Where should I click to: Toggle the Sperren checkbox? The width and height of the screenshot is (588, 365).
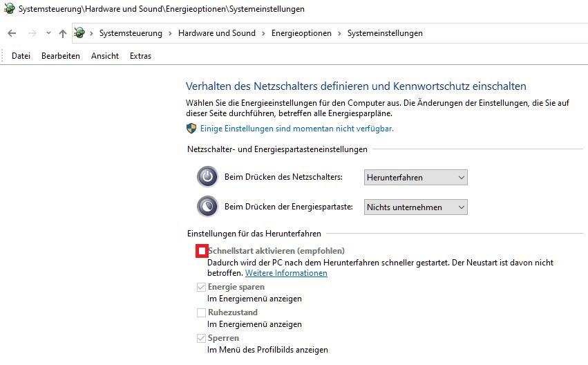point(201,338)
